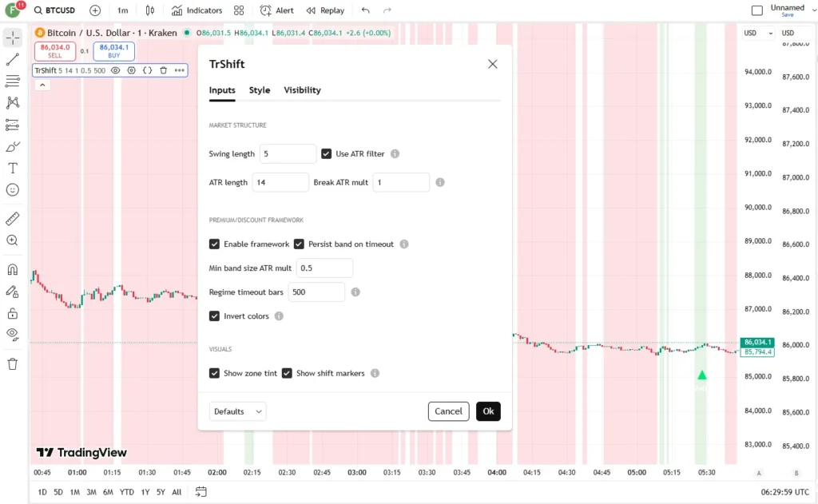Uncheck Show shift markers checkbox
The width and height of the screenshot is (818, 504).
[287, 373]
